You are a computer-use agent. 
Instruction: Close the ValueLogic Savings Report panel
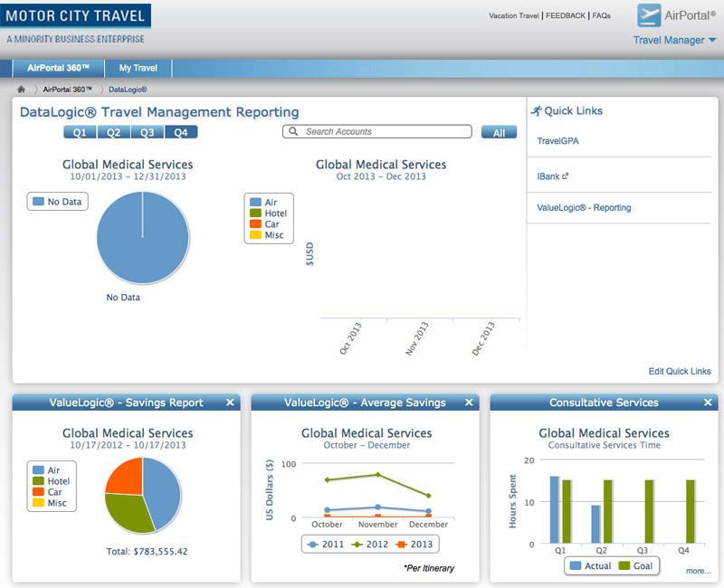[230, 403]
